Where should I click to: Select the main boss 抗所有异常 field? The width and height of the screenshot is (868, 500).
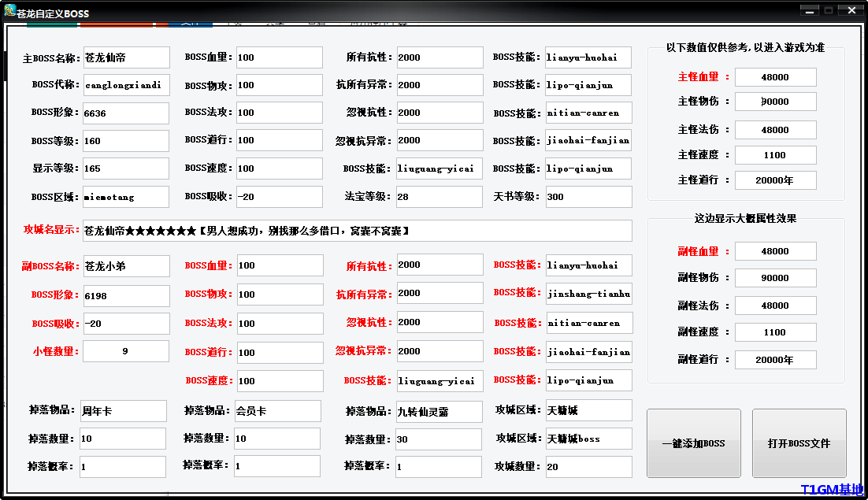tap(440, 85)
